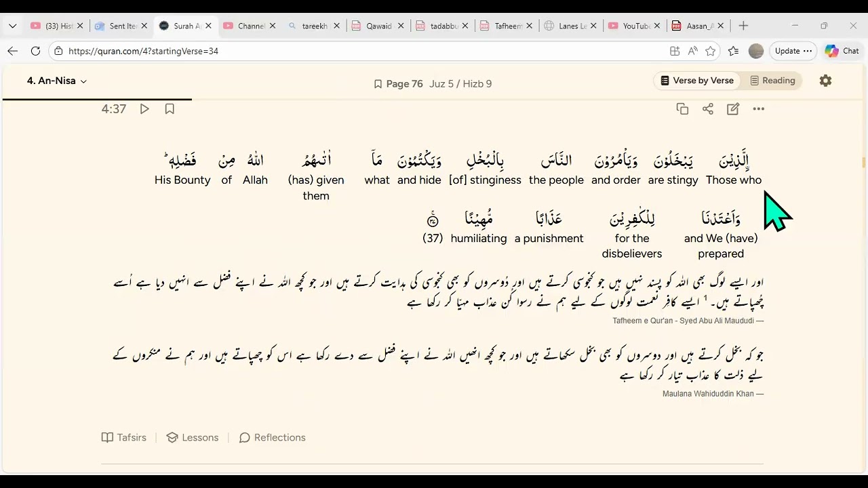Switch to Reading mode
The width and height of the screenshot is (868, 488).
point(772,81)
